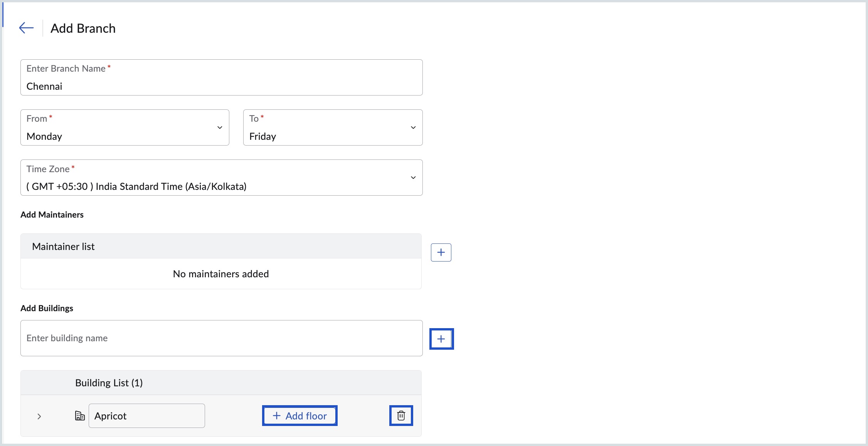Click the Building List (1) header

tap(109, 383)
